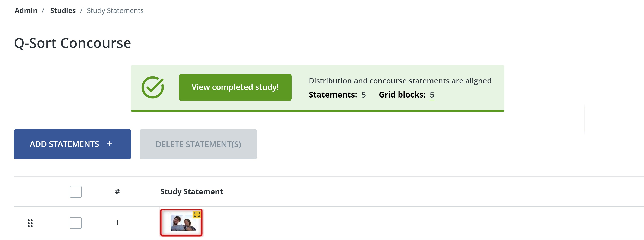The image size is (644, 240).
Task: Click the # column header
Action: (x=117, y=192)
